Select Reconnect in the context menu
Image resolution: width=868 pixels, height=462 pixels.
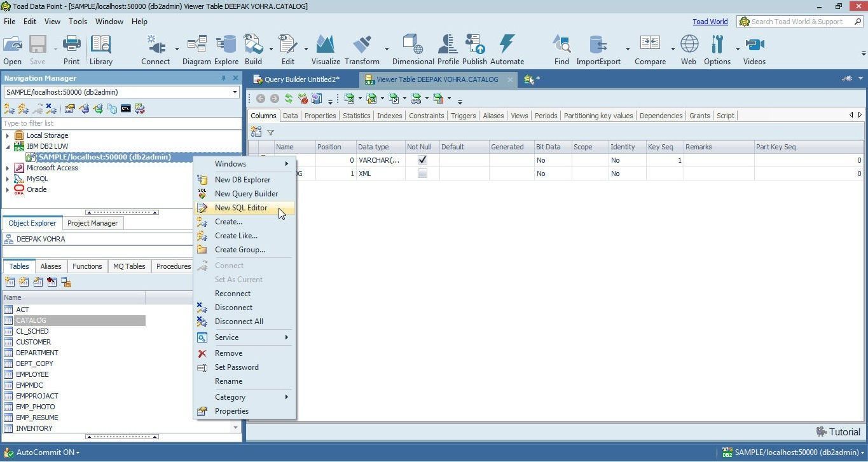point(244,294)
